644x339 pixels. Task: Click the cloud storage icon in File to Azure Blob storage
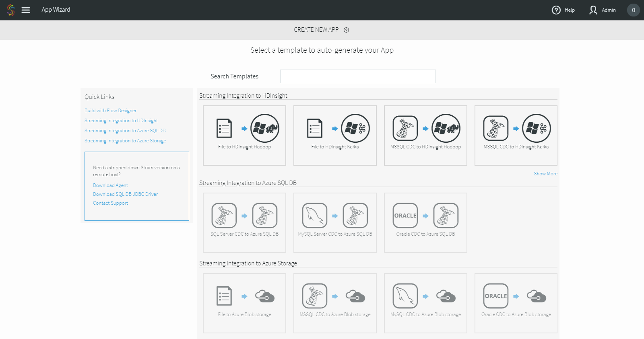click(x=265, y=296)
